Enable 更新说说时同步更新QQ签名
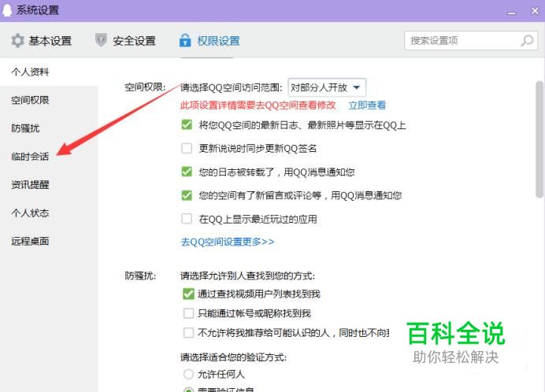Viewport: 545px width, 392px height. 187,149
